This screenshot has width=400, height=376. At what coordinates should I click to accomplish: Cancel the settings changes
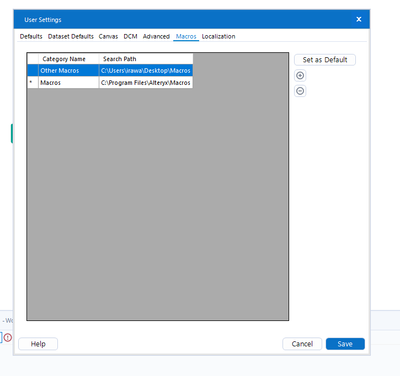(302, 344)
